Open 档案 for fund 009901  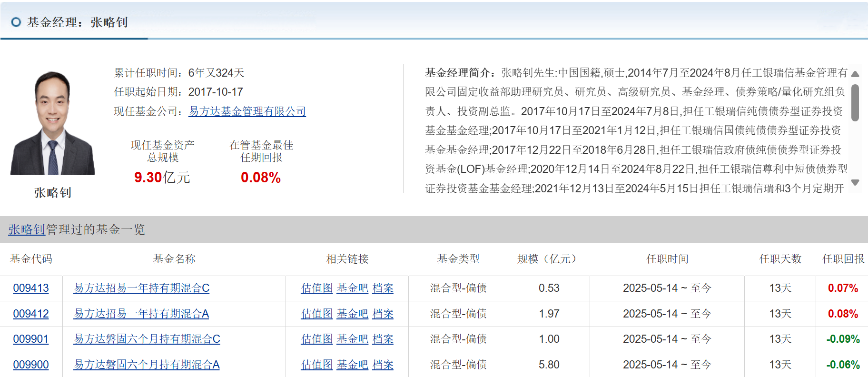point(383,339)
